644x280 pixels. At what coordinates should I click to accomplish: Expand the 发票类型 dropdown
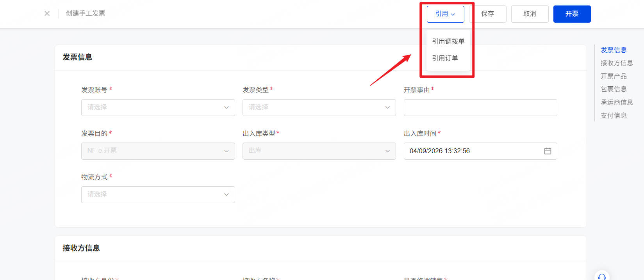click(319, 107)
